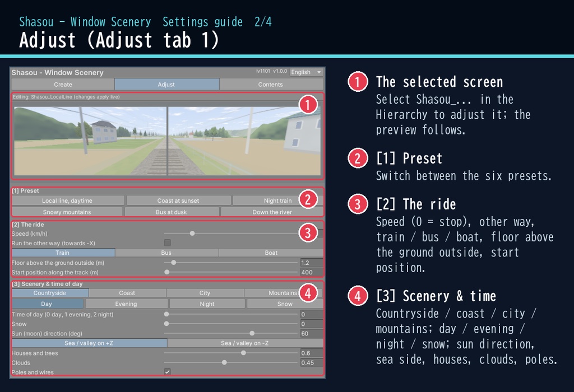Click the scenery preview image
Image resolution: width=574 pixels, height=392 pixels.
167,141
